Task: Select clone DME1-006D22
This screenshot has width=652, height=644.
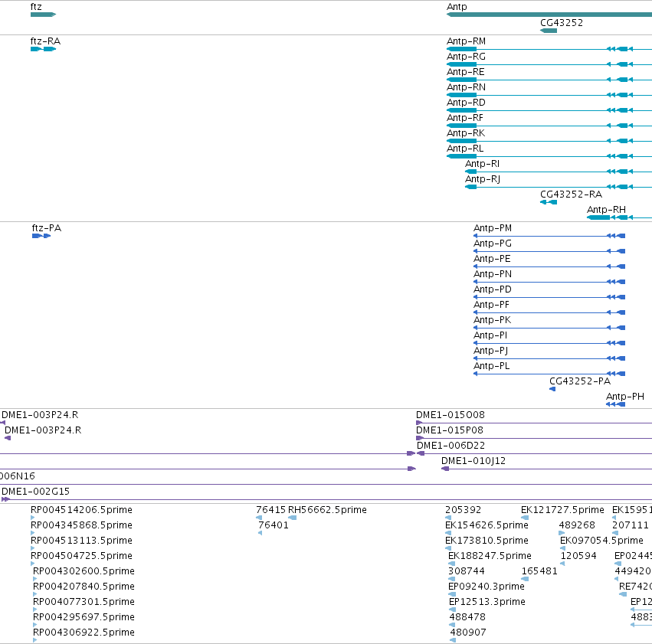Action: (x=451, y=446)
